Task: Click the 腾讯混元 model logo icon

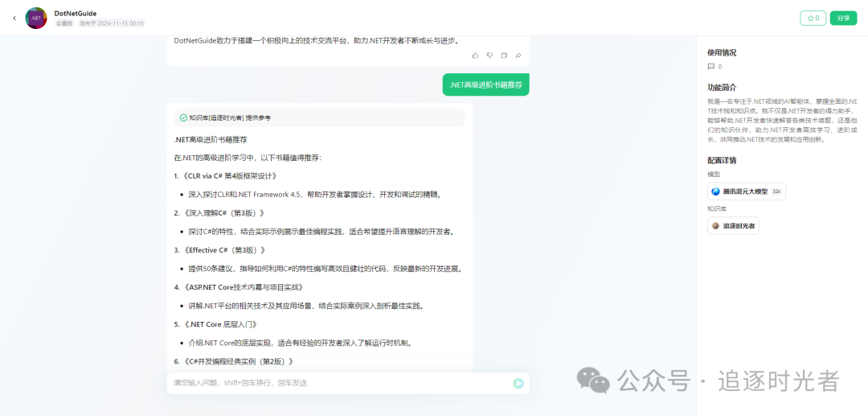Action: [x=716, y=192]
